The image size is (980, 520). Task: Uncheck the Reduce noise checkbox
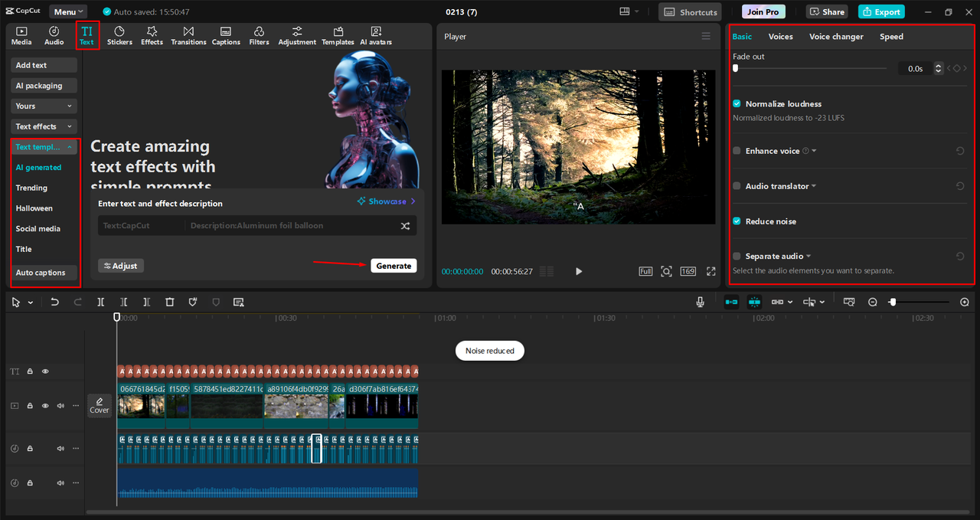point(737,221)
